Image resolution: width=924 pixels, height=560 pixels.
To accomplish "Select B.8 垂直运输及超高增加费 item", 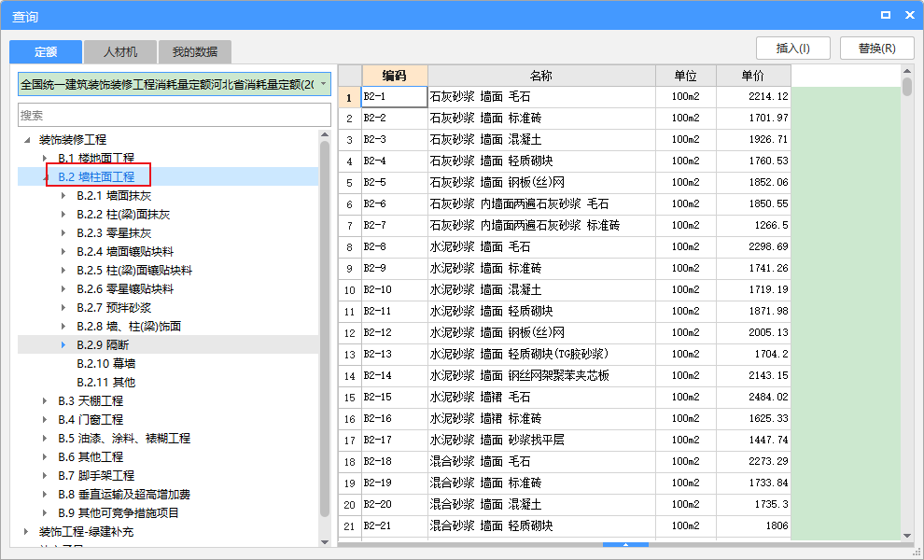I will coord(124,494).
